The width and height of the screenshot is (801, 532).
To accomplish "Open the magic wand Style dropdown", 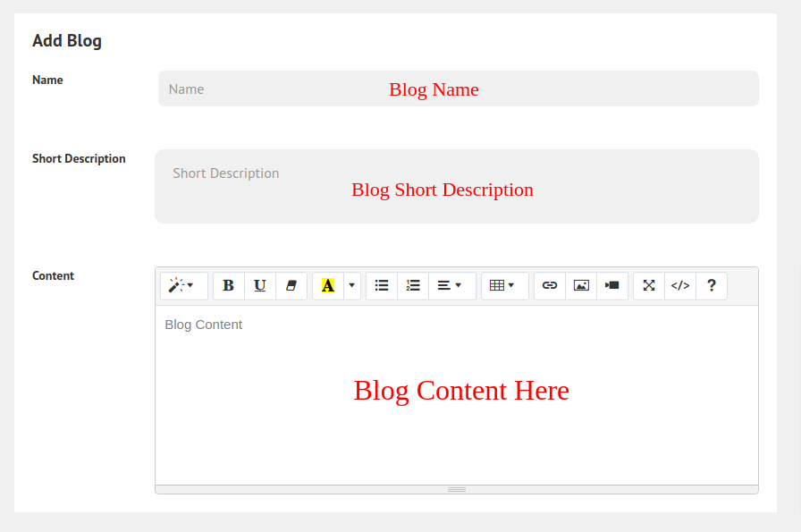I will (183, 285).
